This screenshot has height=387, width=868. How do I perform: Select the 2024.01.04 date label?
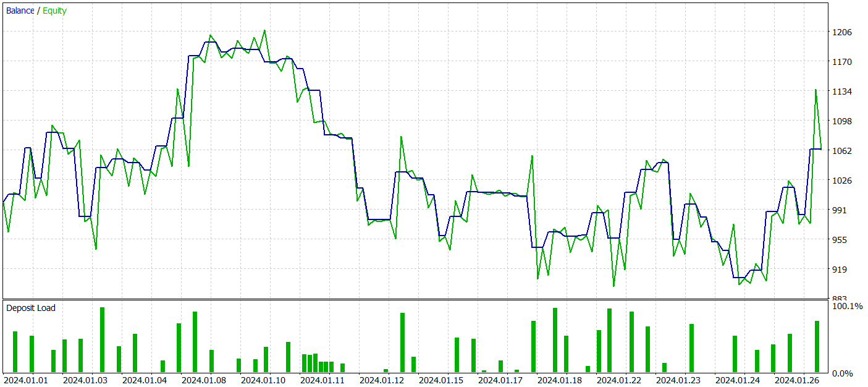pyautogui.click(x=145, y=380)
